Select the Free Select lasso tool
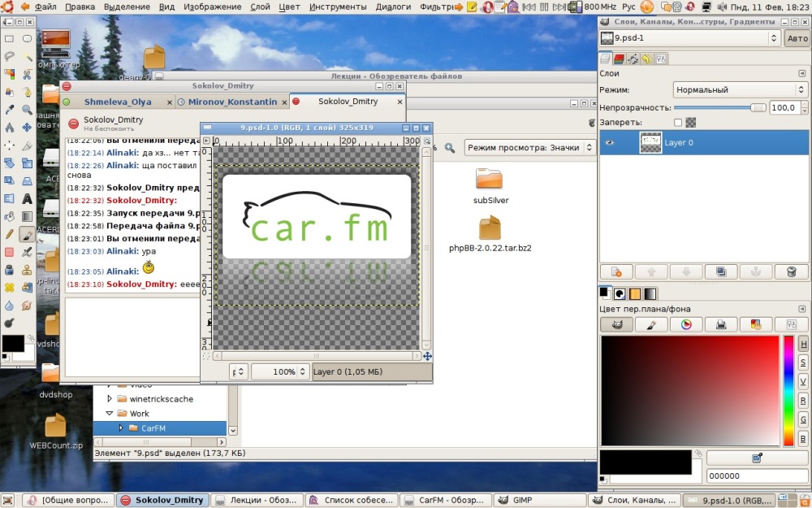 9,56
